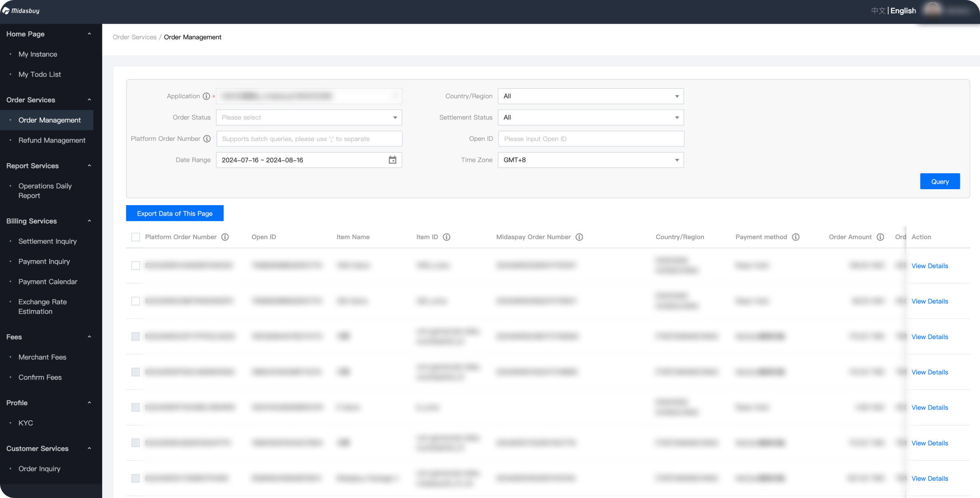Open the Order Status dropdown
The width and height of the screenshot is (980, 498).
pyautogui.click(x=309, y=118)
